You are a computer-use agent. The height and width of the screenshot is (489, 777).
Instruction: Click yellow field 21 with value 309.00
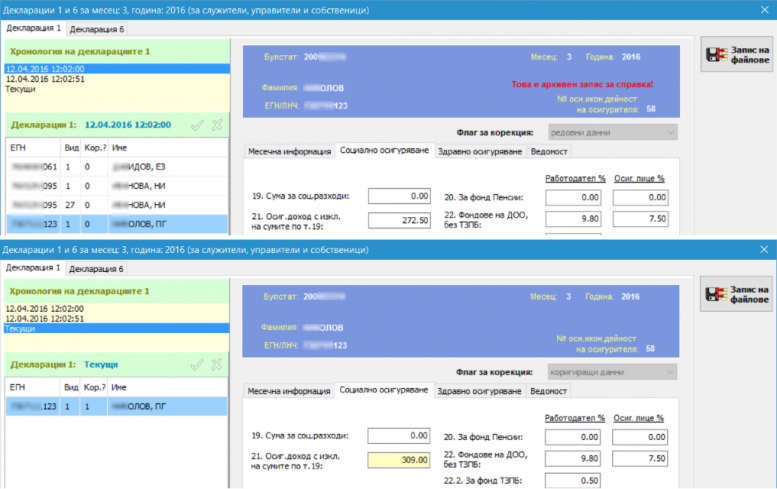click(x=399, y=460)
